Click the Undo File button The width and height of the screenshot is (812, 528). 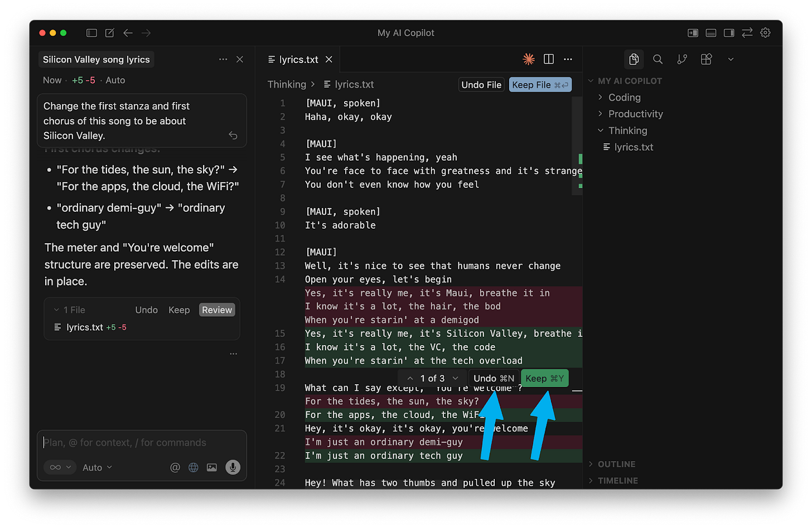click(x=481, y=85)
